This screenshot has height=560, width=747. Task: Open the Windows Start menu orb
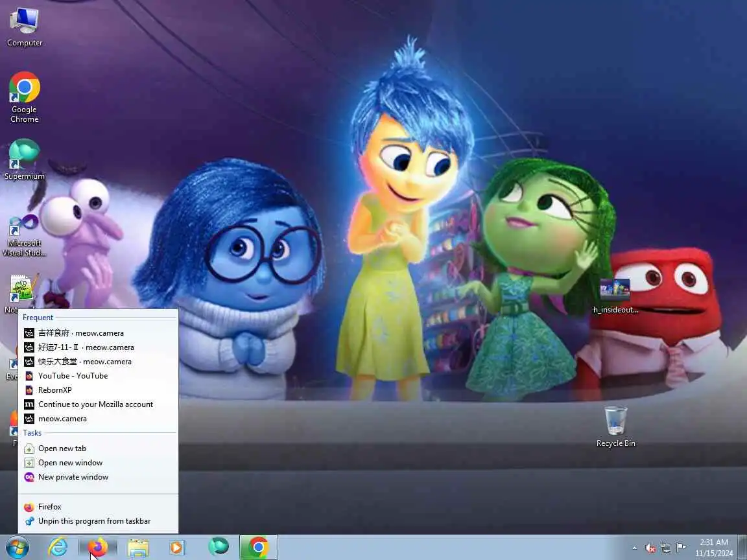(17, 548)
